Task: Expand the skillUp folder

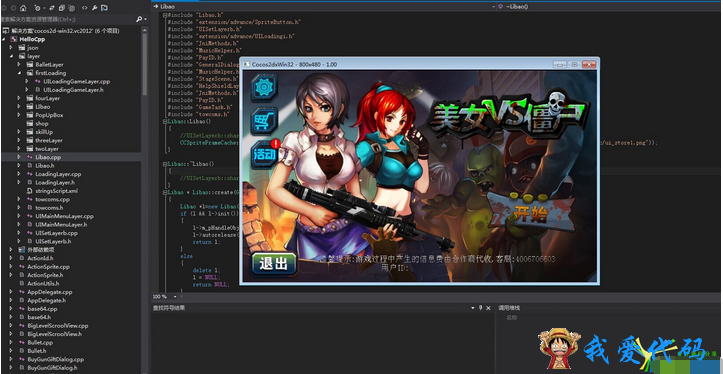Action: click(x=19, y=132)
